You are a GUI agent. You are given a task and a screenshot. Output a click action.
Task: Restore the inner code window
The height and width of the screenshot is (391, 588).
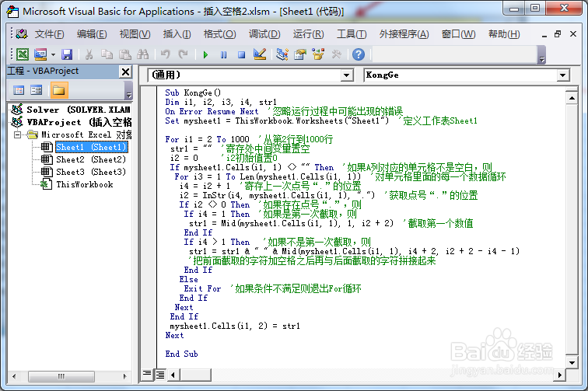(558, 34)
